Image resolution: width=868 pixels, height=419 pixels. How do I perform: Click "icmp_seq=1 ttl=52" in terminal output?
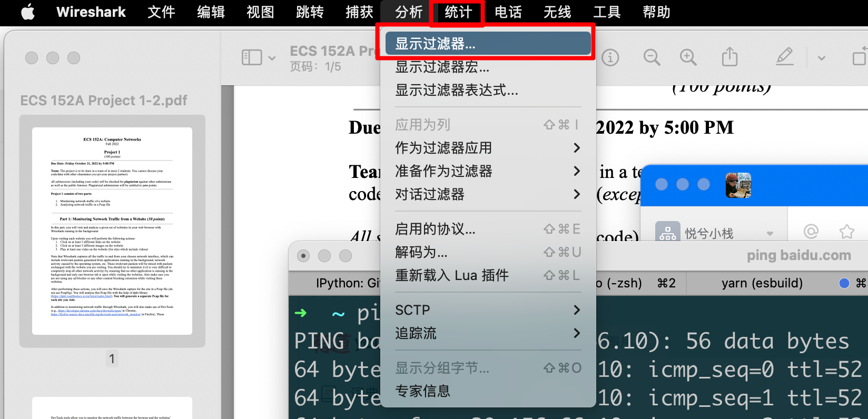coord(756,398)
